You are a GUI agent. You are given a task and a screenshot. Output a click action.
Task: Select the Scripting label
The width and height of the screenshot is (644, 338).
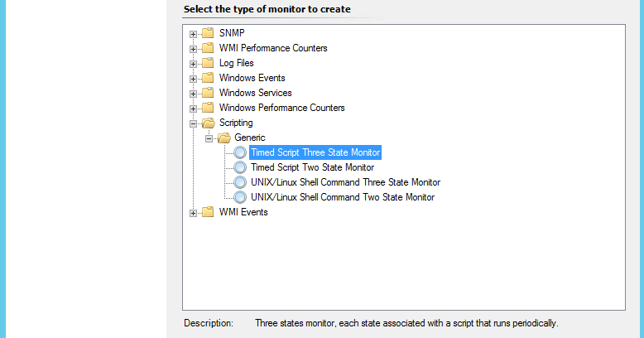pos(236,123)
